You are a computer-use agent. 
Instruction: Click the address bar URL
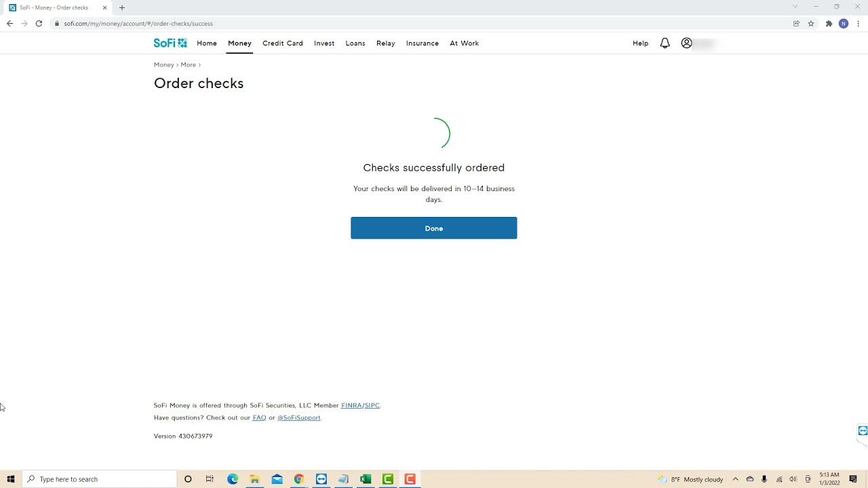pyautogui.click(x=138, y=23)
